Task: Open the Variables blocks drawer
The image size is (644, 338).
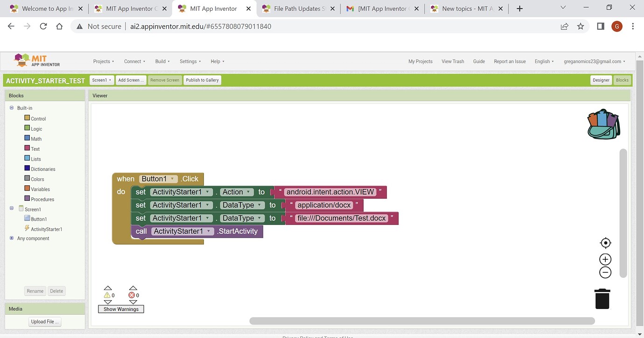Action: pyautogui.click(x=40, y=189)
